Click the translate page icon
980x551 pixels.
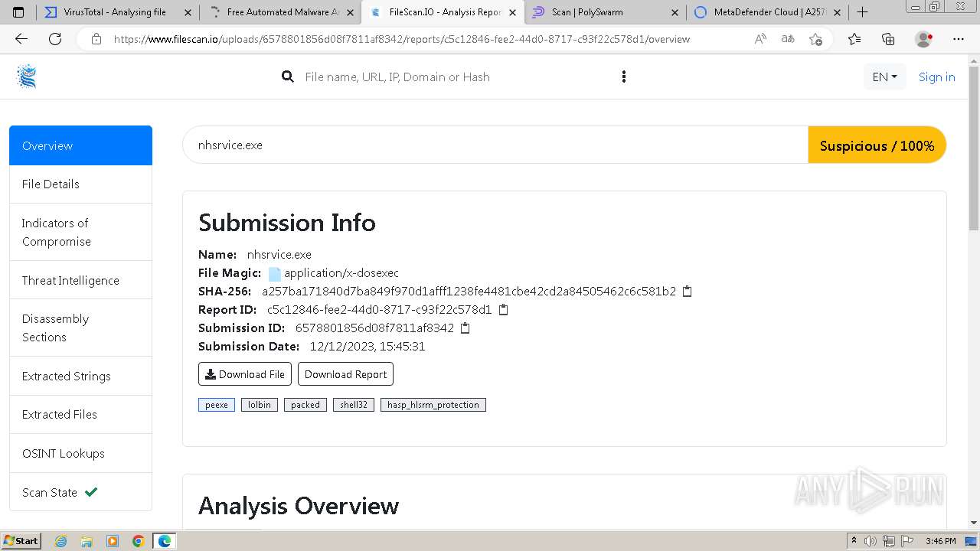click(x=787, y=39)
